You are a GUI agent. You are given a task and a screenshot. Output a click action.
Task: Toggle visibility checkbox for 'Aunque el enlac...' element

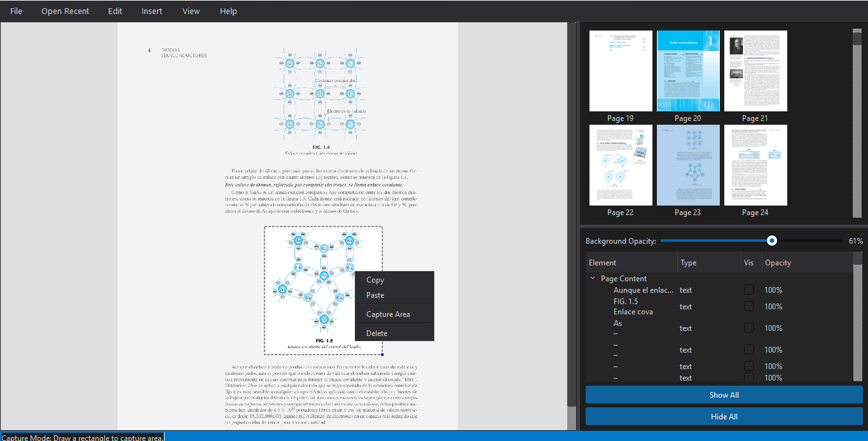pos(749,290)
